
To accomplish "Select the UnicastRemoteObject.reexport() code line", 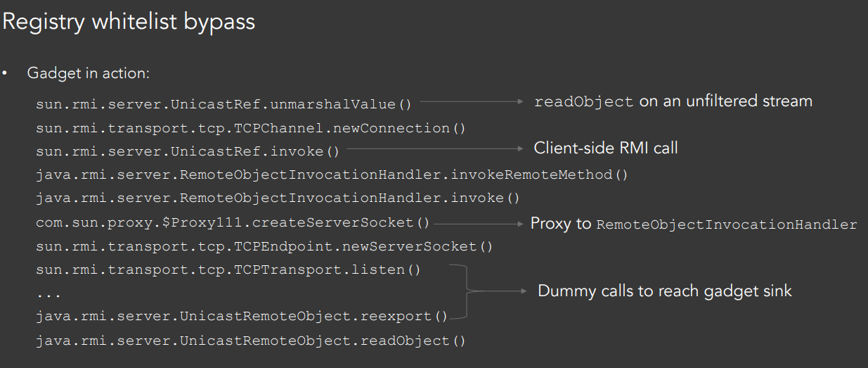I will (242, 317).
